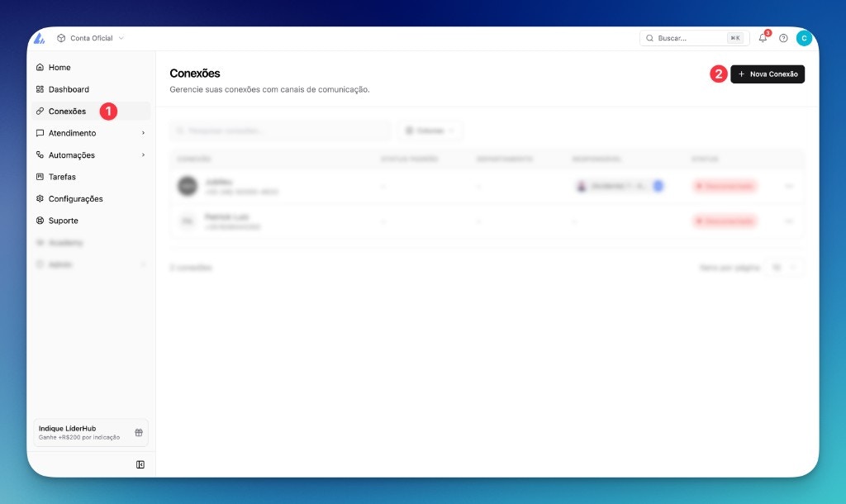846x504 pixels.
Task: Open items per page dropdown
Action: (783, 268)
